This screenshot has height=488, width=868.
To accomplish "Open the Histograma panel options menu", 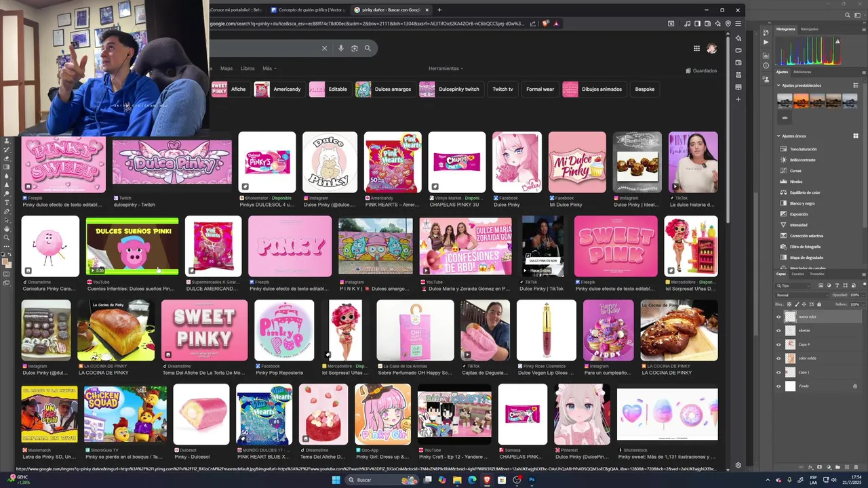I will [864, 30].
